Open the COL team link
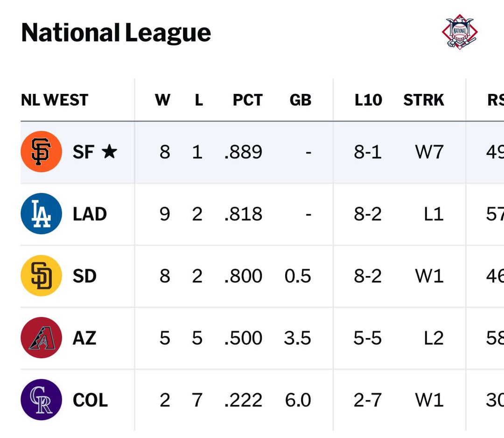 coord(90,400)
